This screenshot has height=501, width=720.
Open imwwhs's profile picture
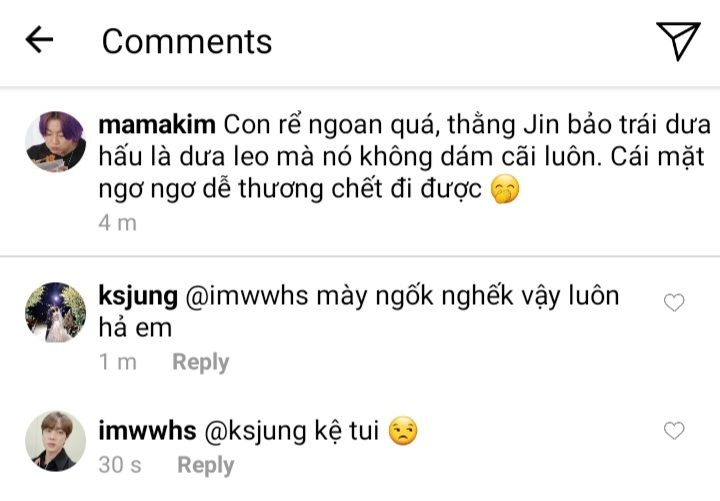55,441
